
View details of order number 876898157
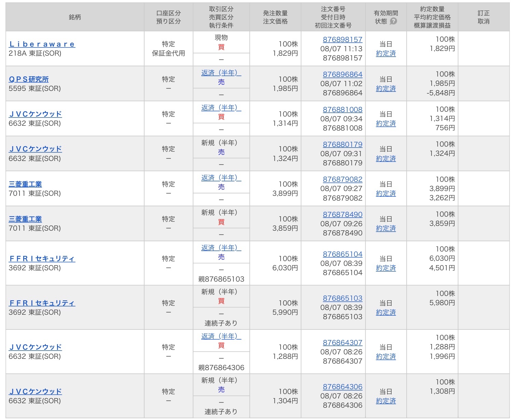click(x=343, y=39)
